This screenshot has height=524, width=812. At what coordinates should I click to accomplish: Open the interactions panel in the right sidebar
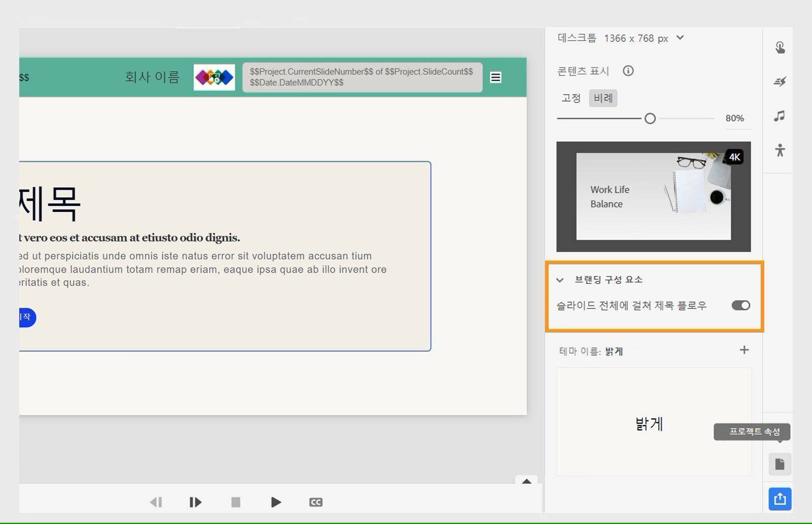point(780,47)
